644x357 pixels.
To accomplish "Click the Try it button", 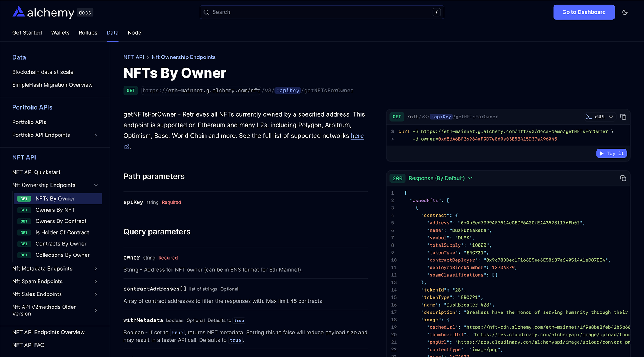I will [612, 153].
